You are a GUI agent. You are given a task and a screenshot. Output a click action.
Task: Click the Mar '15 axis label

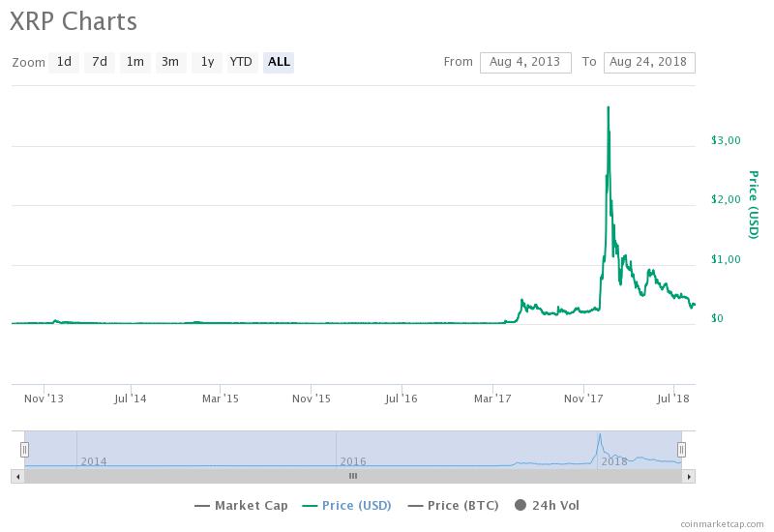(x=221, y=399)
